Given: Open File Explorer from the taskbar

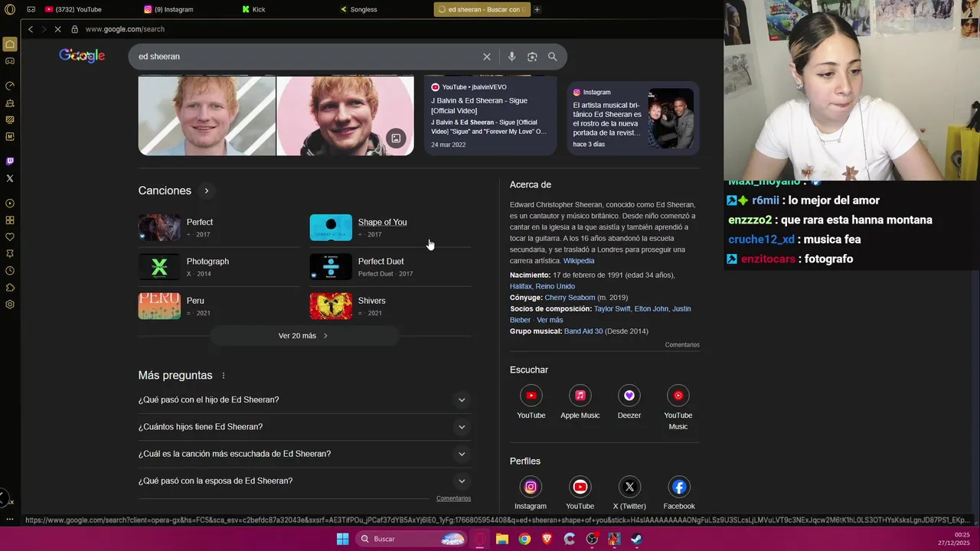Looking at the screenshot, I should (x=502, y=539).
